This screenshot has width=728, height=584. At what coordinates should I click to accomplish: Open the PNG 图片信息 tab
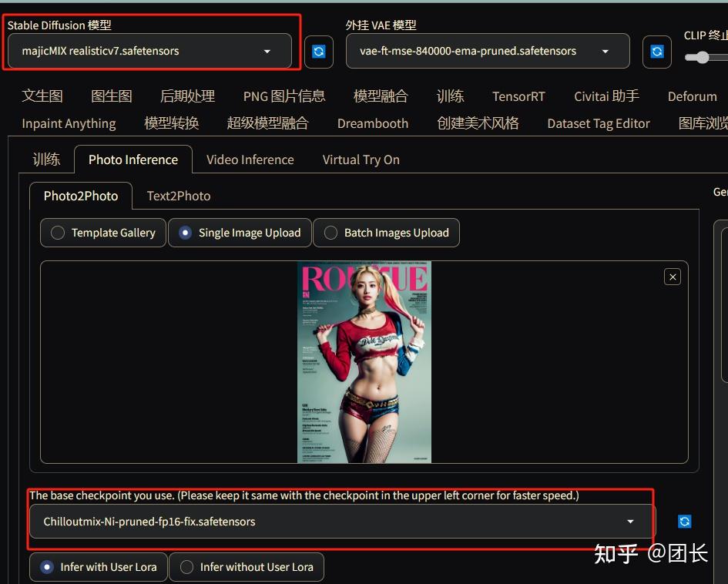284,96
